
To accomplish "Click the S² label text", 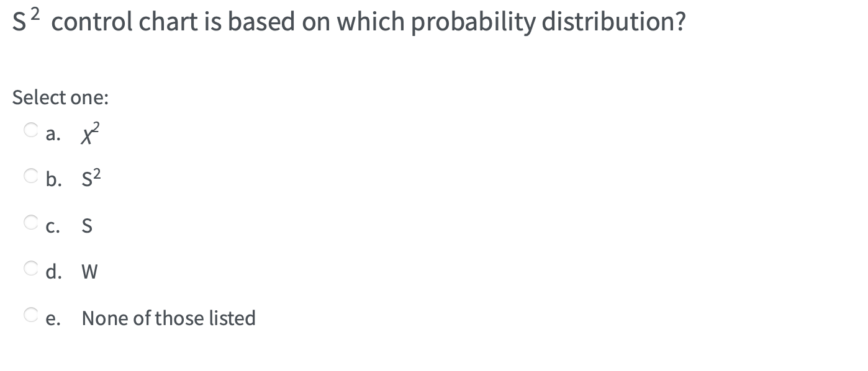I will pos(91,179).
